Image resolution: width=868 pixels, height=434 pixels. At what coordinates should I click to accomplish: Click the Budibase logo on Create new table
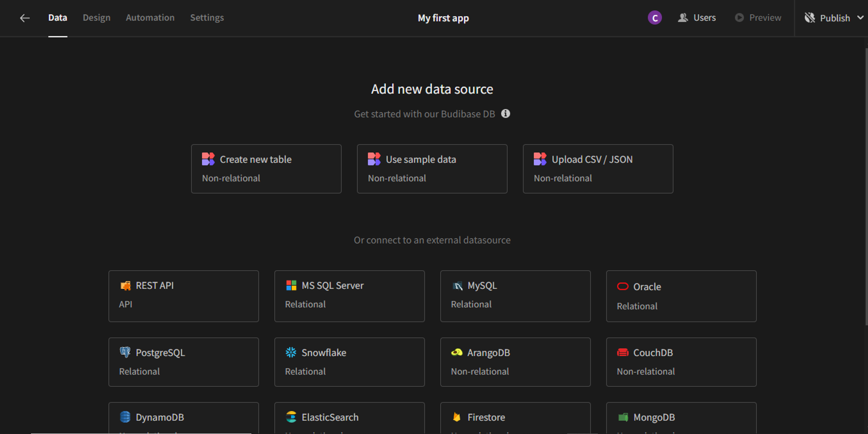208,159
